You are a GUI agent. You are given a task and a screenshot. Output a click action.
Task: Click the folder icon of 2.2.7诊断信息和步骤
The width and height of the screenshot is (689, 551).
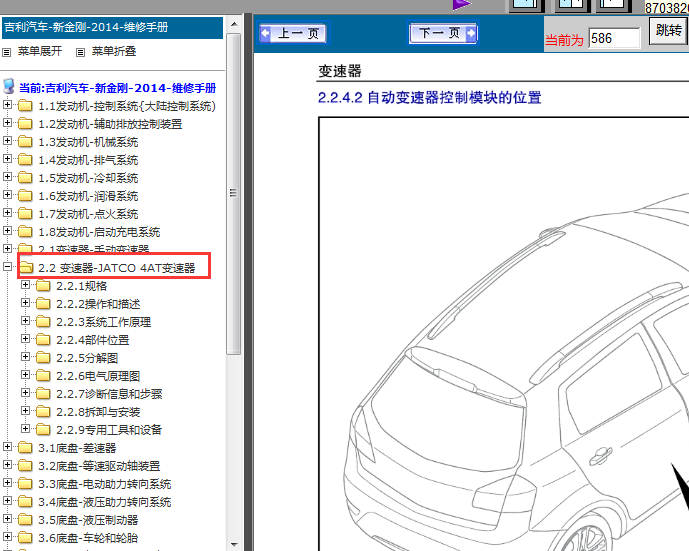point(43,394)
